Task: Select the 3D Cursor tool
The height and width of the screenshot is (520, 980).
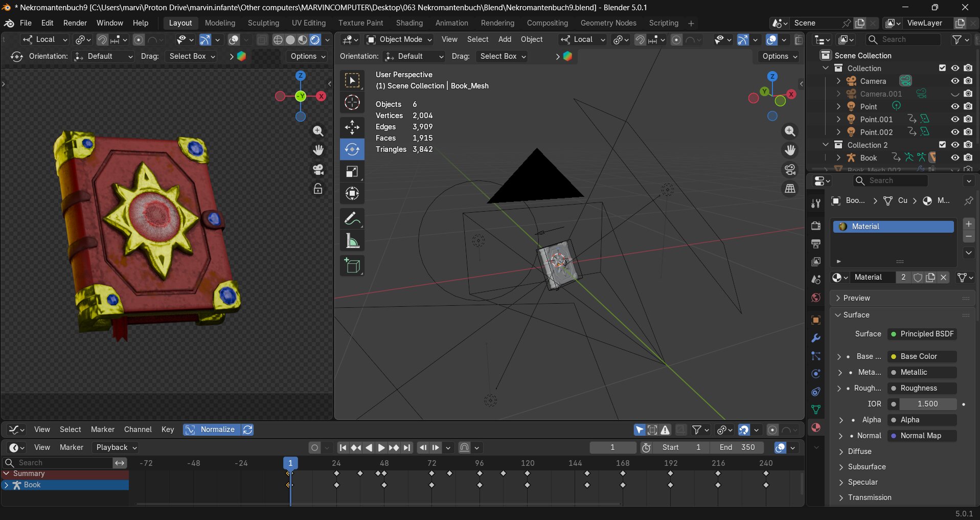Action: pos(352,103)
